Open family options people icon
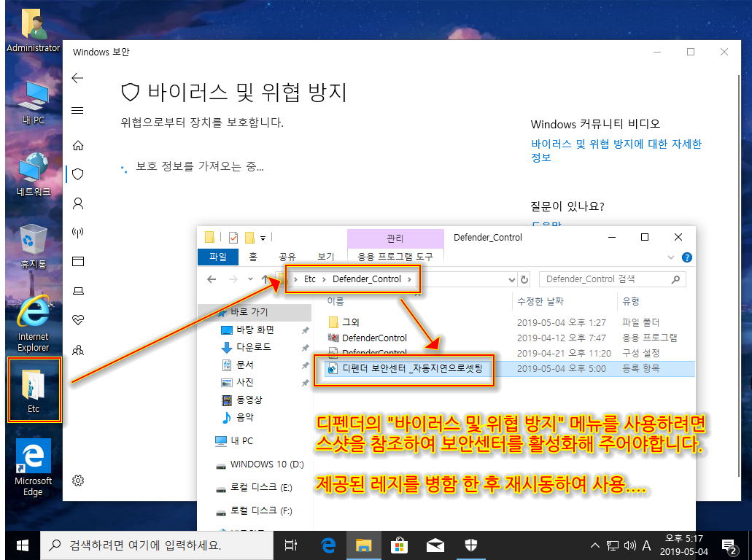Screen dimensions: 752x560 click(x=78, y=350)
